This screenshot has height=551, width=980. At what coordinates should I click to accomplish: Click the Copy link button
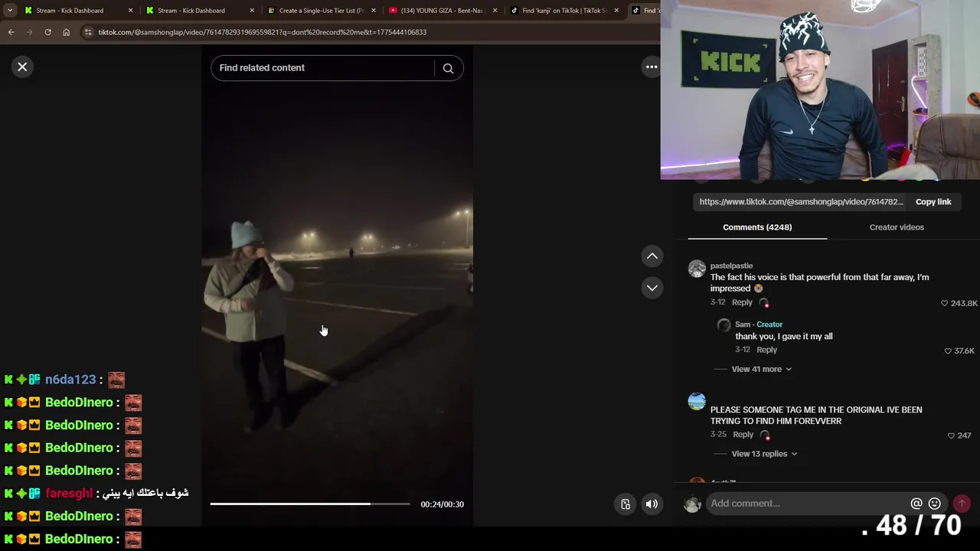tap(933, 202)
